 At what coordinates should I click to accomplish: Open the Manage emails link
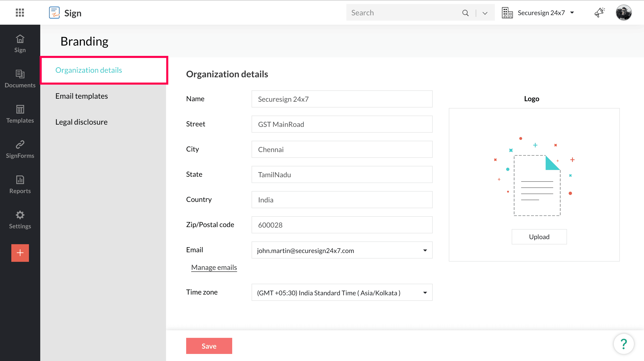pos(214,267)
